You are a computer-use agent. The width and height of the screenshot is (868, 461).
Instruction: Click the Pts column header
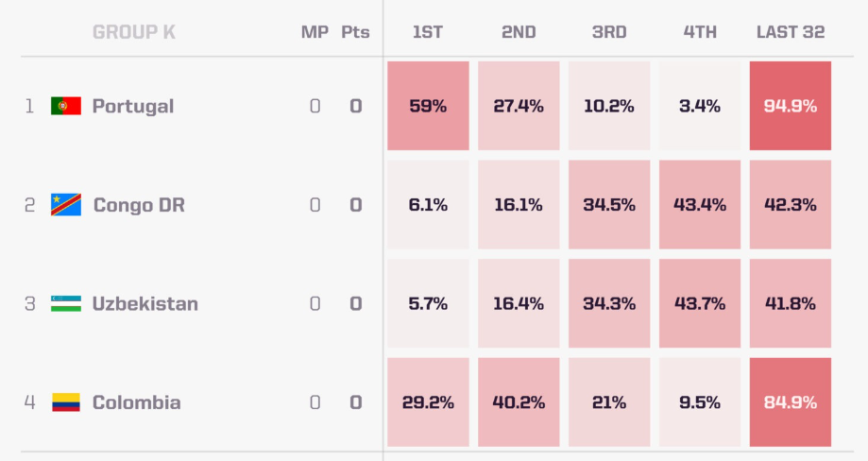coord(355,32)
